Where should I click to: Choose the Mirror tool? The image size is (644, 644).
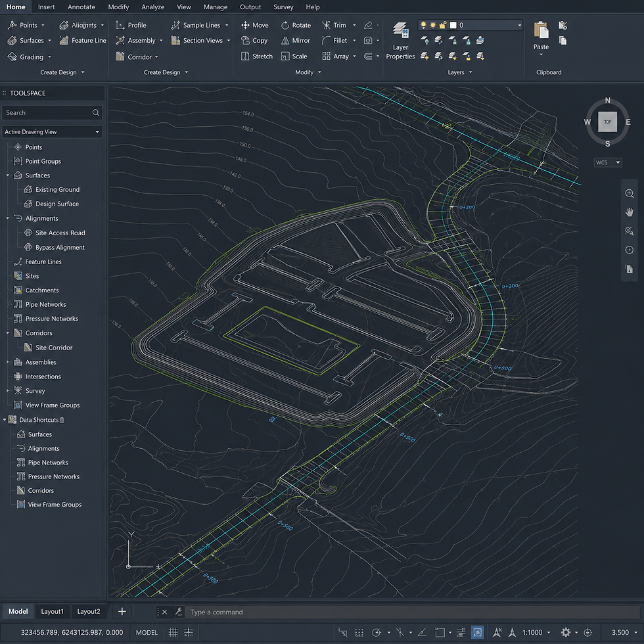pos(295,40)
